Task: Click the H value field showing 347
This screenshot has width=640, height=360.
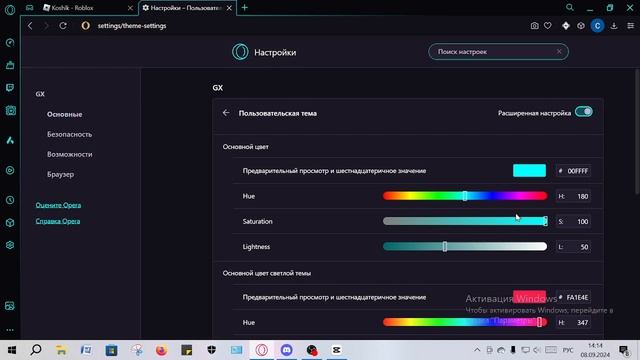Action: pos(573,322)
